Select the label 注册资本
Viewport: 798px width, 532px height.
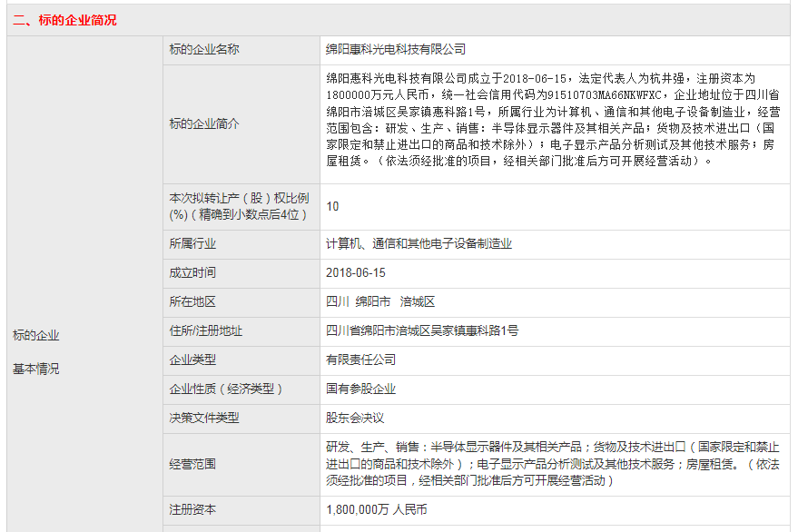192,509
